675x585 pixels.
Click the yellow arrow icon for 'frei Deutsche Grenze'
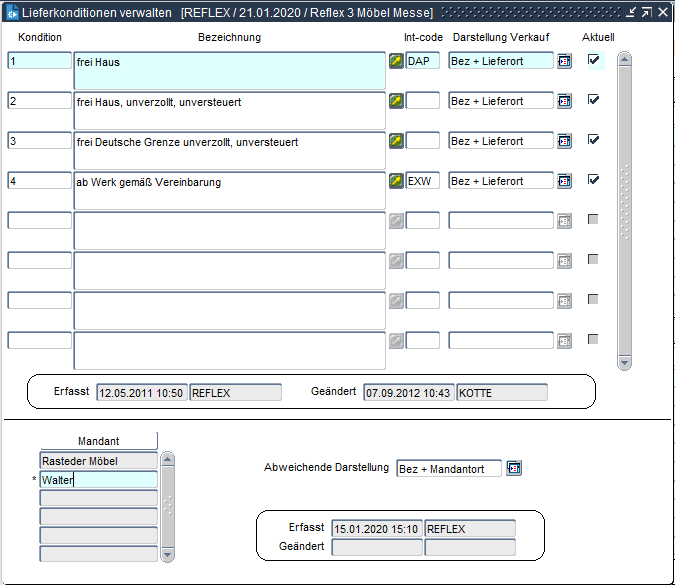396,141
